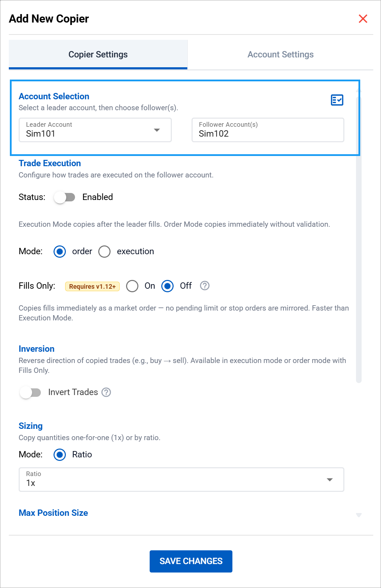Close the Add New Copier dialog
The image size is (381, 588).
click(x=363, y=19)
